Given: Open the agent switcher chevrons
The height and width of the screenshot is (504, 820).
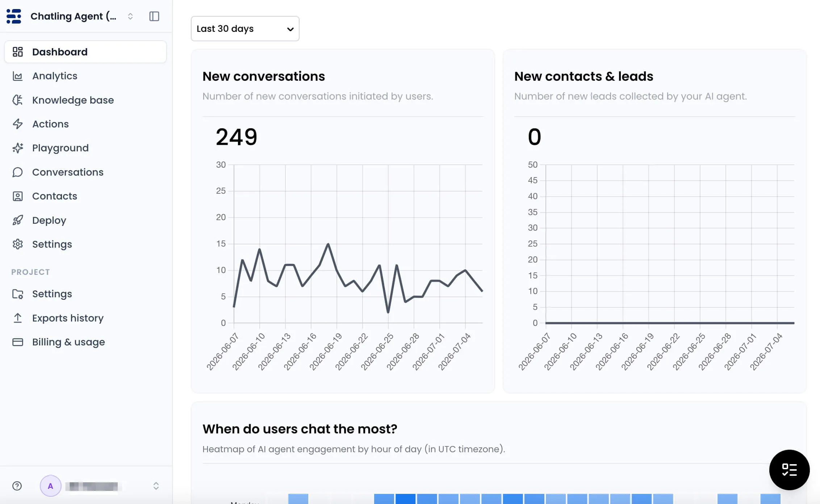Looking at the screenshot, I should 130,16.
